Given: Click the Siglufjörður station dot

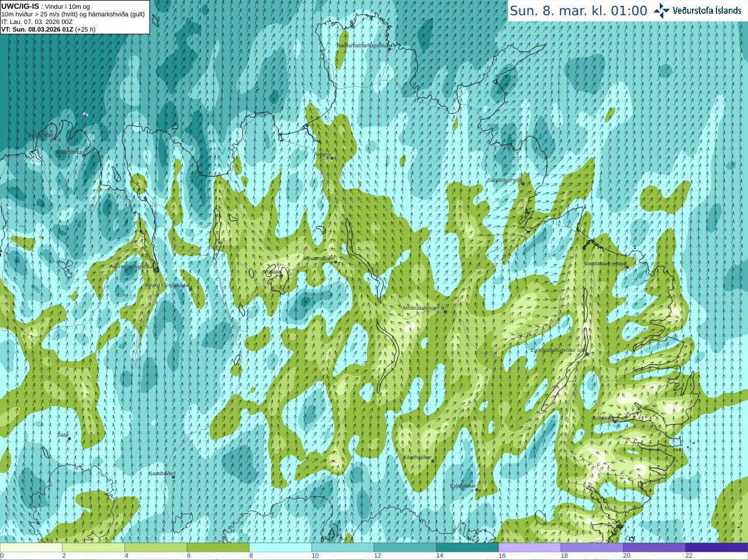Looking at the screenshot, I should tap(55, 139).
